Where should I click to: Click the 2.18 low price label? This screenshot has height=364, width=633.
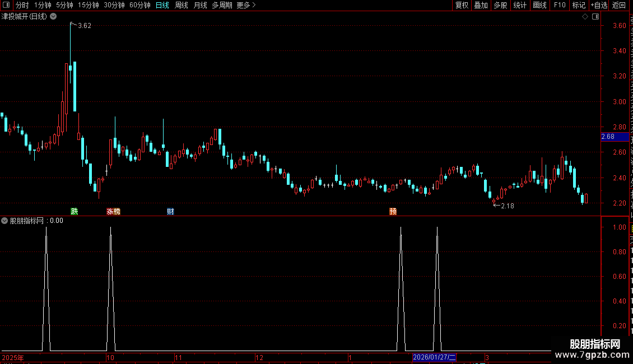[508, 206]
